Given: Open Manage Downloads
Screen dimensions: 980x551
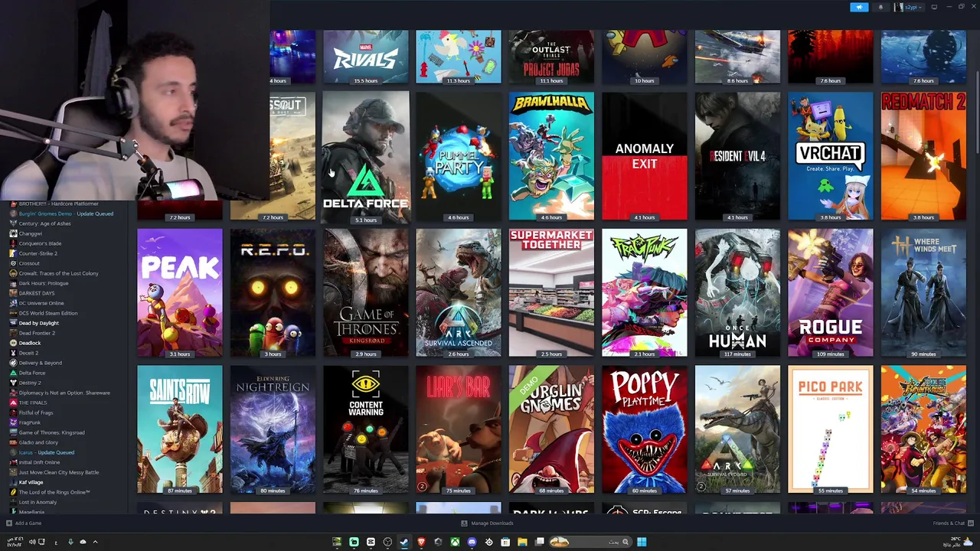Looking at the screenshot, I should point(488,523).
